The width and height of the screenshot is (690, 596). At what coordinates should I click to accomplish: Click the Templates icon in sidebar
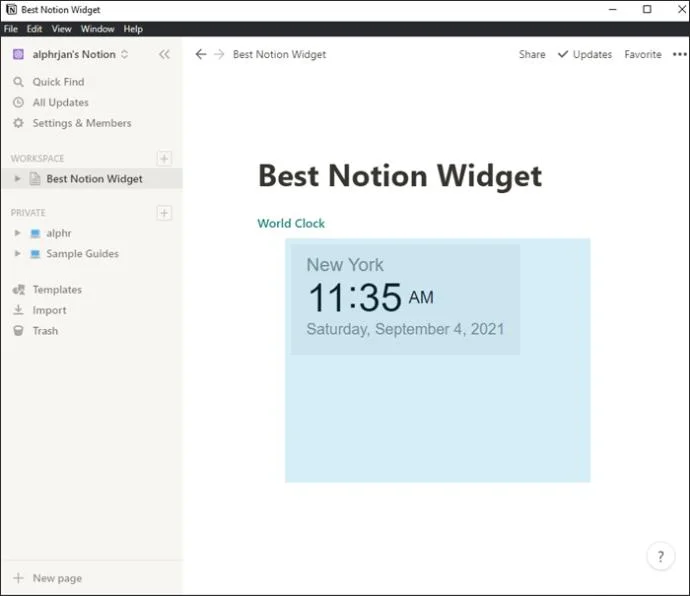coord(18,290)
